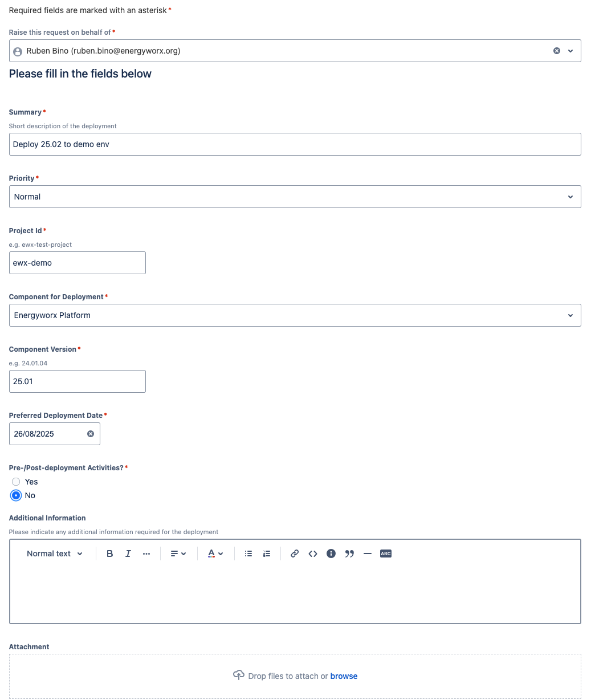Insert a numbered list

pyautogui.click(x=267, y=554)
